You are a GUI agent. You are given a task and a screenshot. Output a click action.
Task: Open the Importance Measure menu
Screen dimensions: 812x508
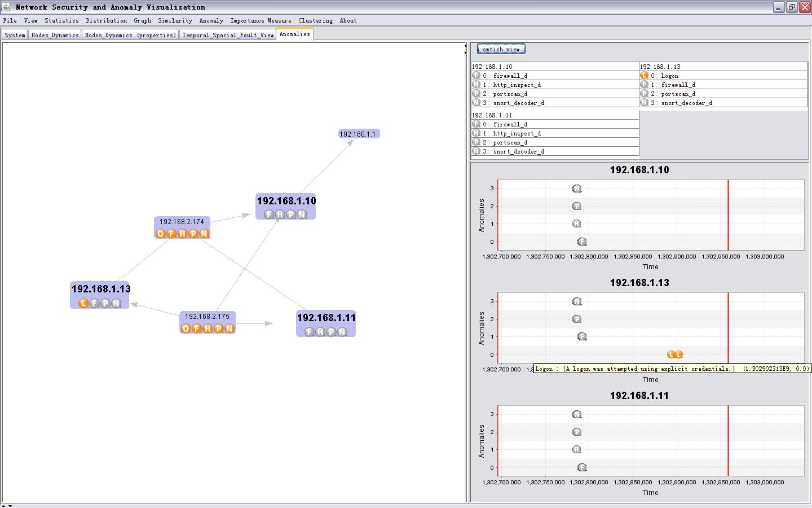pyautogui.click(x=261, y=20)
